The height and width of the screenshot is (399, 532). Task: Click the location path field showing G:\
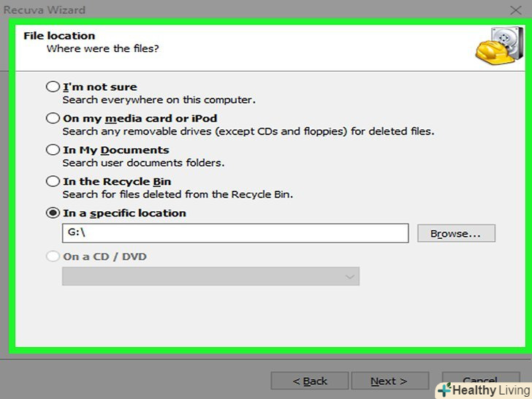point(235,233)
